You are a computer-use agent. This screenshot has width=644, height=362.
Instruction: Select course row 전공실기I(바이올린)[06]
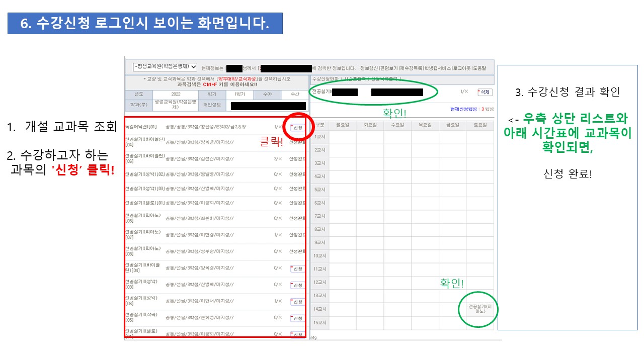tap(215, 158)
